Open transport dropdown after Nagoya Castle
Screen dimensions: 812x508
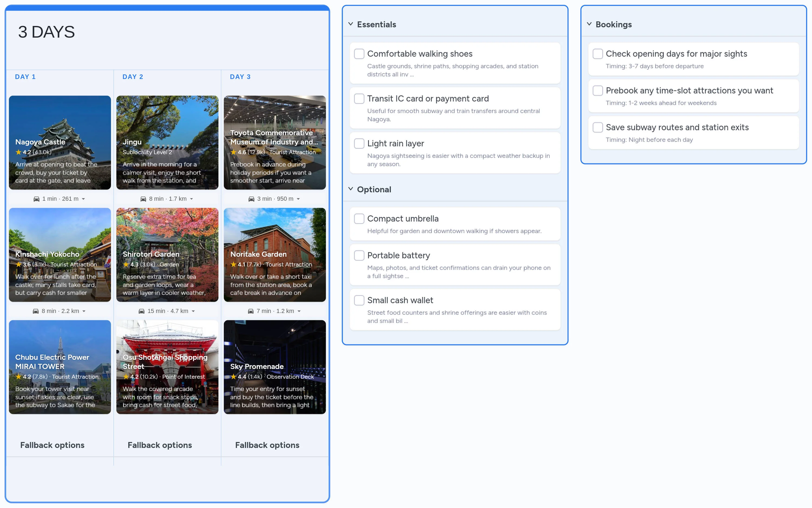[83, 199]
